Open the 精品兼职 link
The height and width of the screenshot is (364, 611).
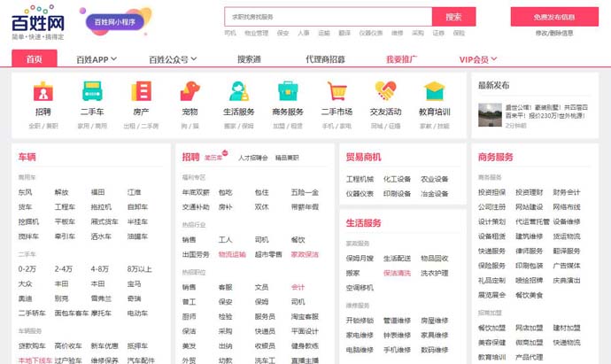click(x=287, y=158)
